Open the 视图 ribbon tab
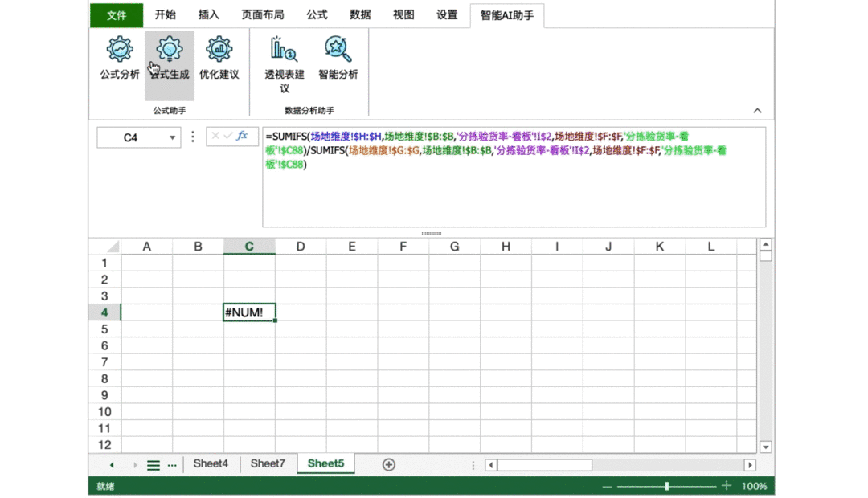This screenshot has width=868, height=498. click(403, 15)
